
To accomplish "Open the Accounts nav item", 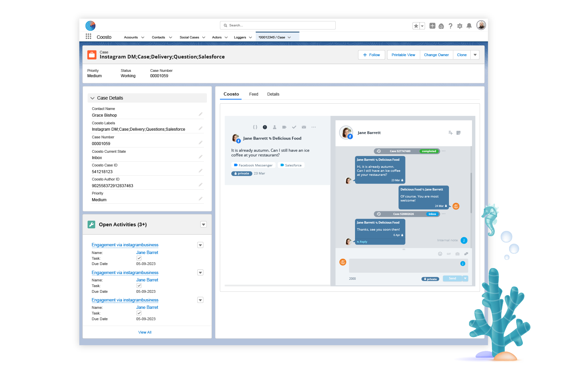I will tap(131, 37).
